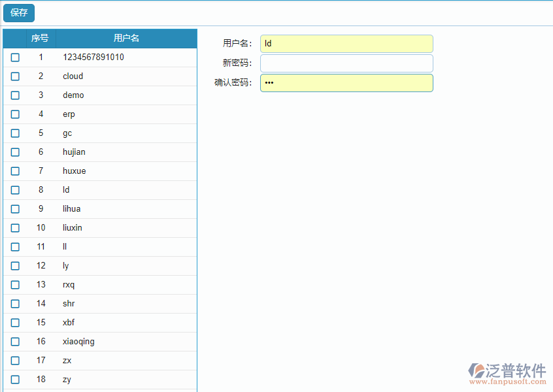Tick the checkbox next to hujian
Viewport: 553px width, 392px height.
[x=15, y=152]
